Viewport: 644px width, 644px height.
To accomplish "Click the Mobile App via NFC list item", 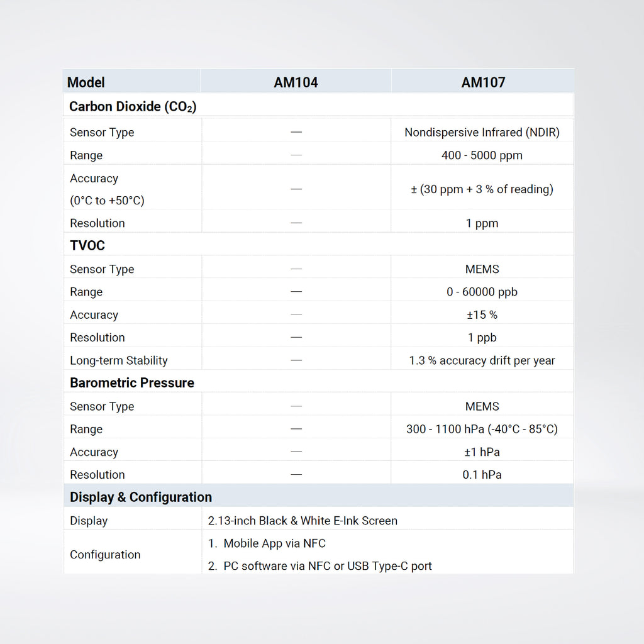I will [274, 543].
